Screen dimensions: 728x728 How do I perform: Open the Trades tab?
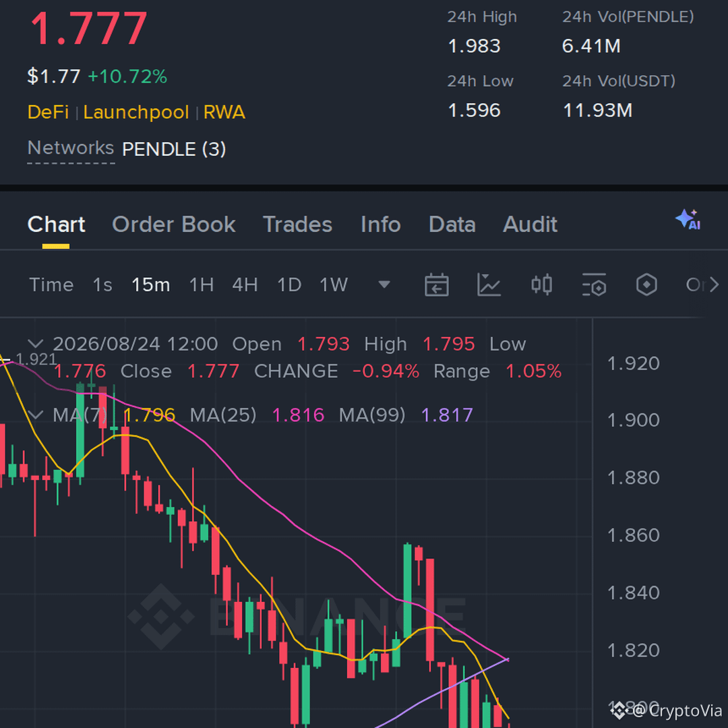[298, 224]
